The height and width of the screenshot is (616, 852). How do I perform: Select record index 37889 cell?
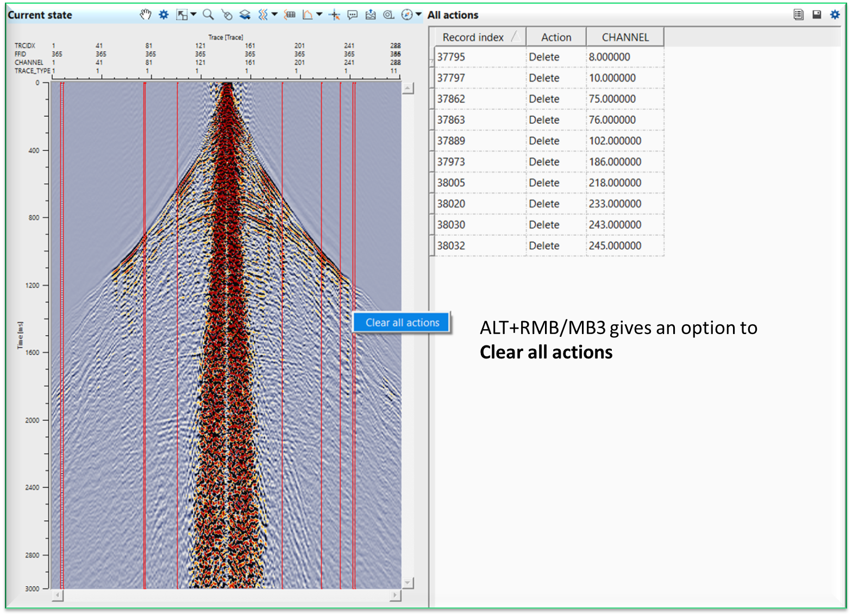click(x=480, y=141)
